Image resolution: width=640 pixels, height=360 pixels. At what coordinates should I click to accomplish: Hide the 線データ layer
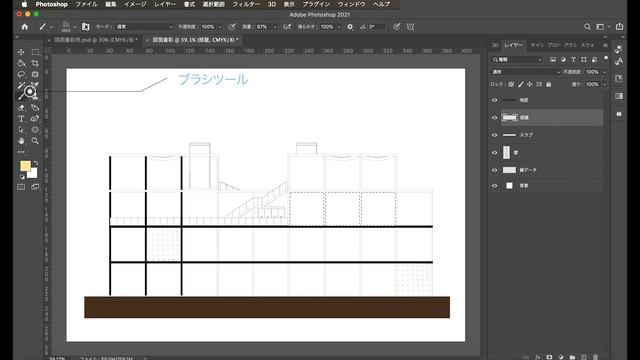(x=495, y=170)
